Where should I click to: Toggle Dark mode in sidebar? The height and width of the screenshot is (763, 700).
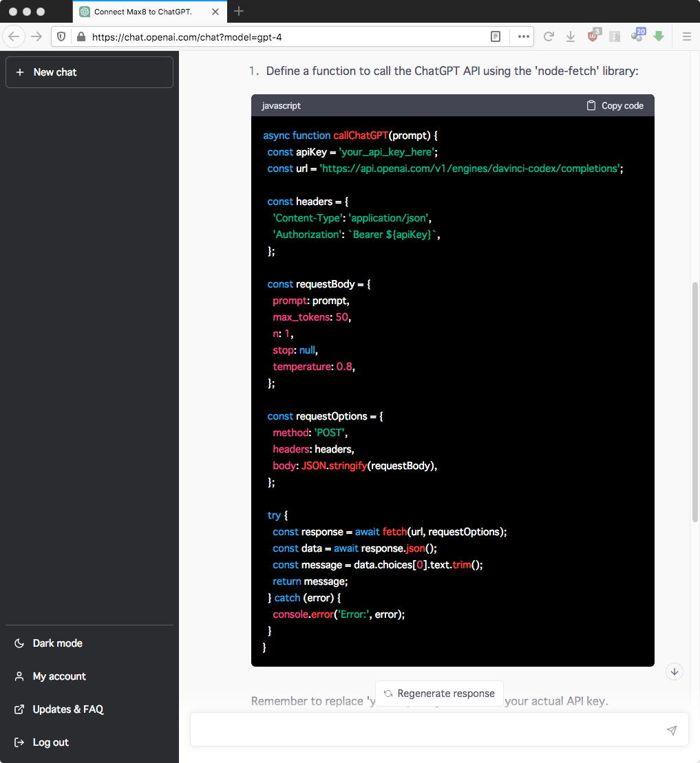pos(58,643)
